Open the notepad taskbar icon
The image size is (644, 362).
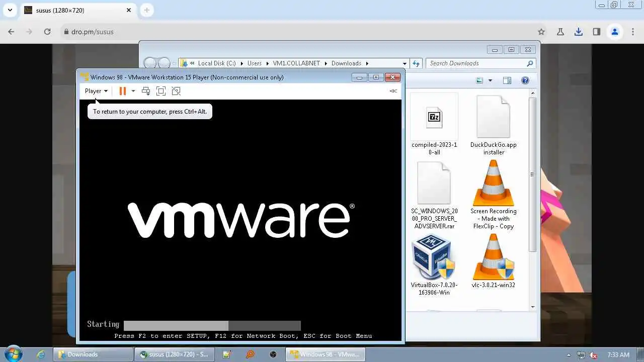tap(227, 354)
